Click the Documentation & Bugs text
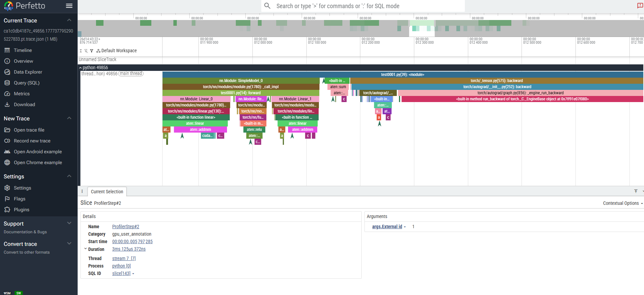 (x=25, y=232)
